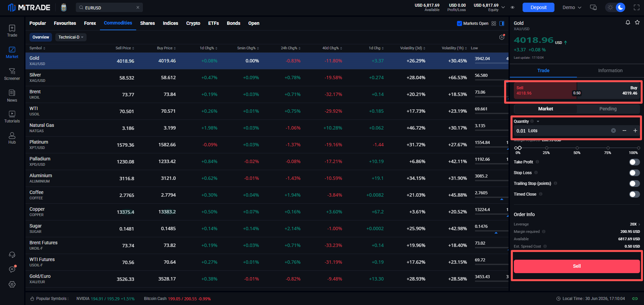Switch to the Forex tab
Image resolution: width=644 pixels, height=305 pixels.
click(x=90, y=23)
